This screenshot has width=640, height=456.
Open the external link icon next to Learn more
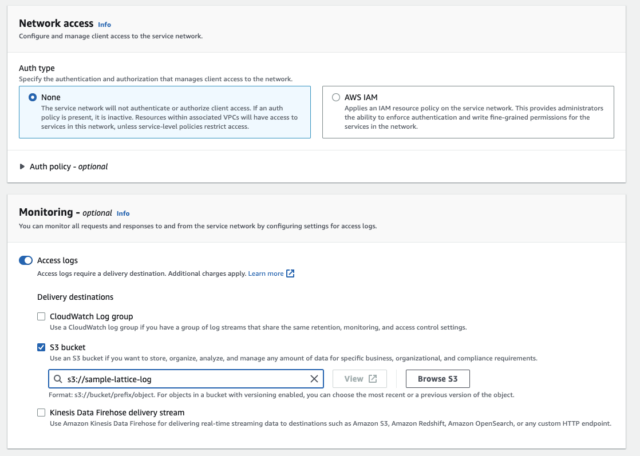(x=290, y=274)
